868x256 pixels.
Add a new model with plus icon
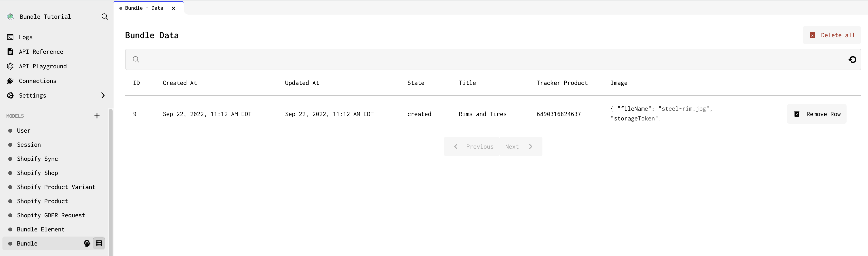click(x=97, y=116)
